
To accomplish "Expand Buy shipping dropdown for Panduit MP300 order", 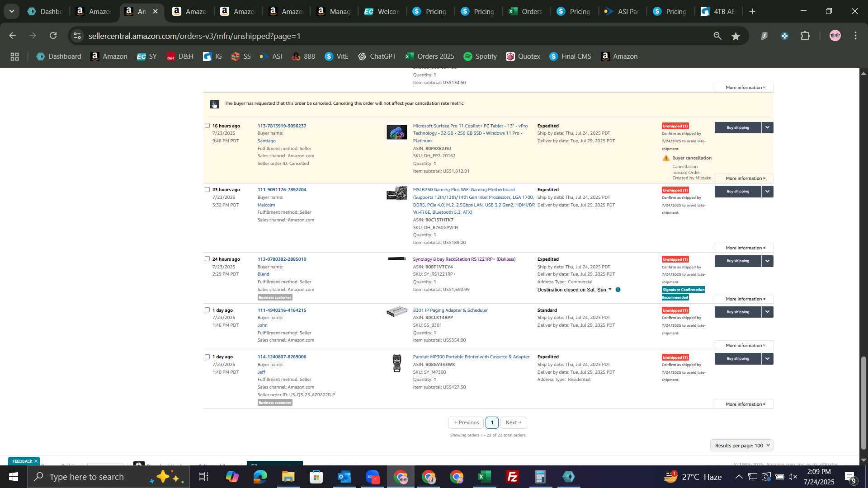I will point(768,358).
